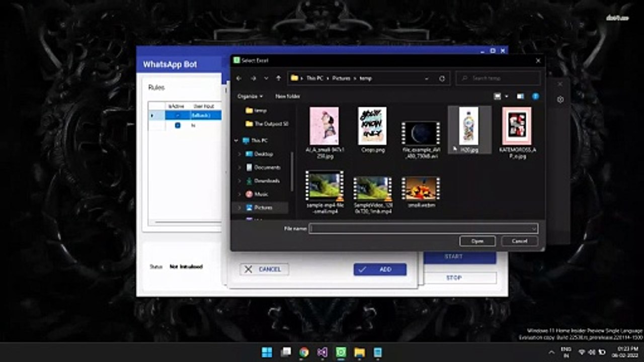This screenshot has height=362, width=644.
Task: Expand Downloads tree node
Action: coord(239,180)
